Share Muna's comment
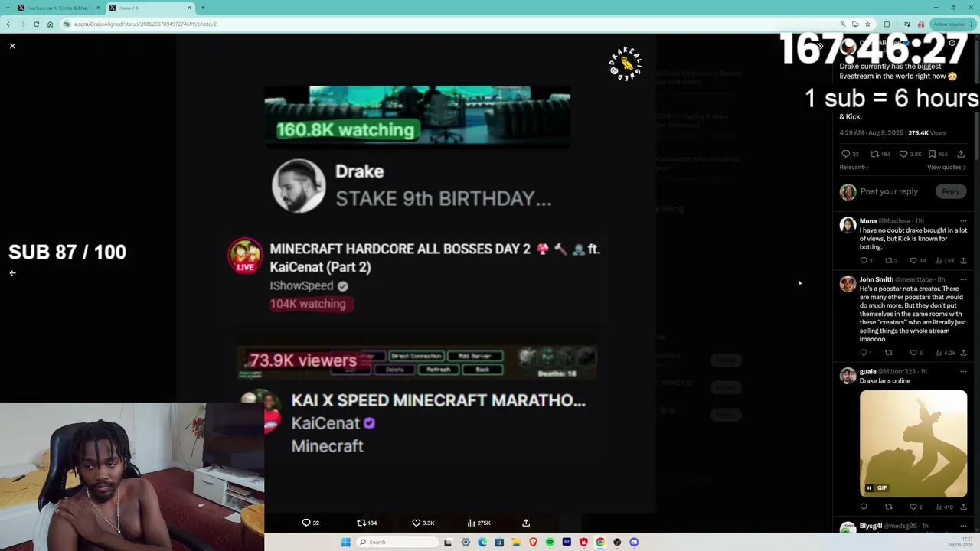The height and width of the screenshot is (551, 980). point(963,261)
